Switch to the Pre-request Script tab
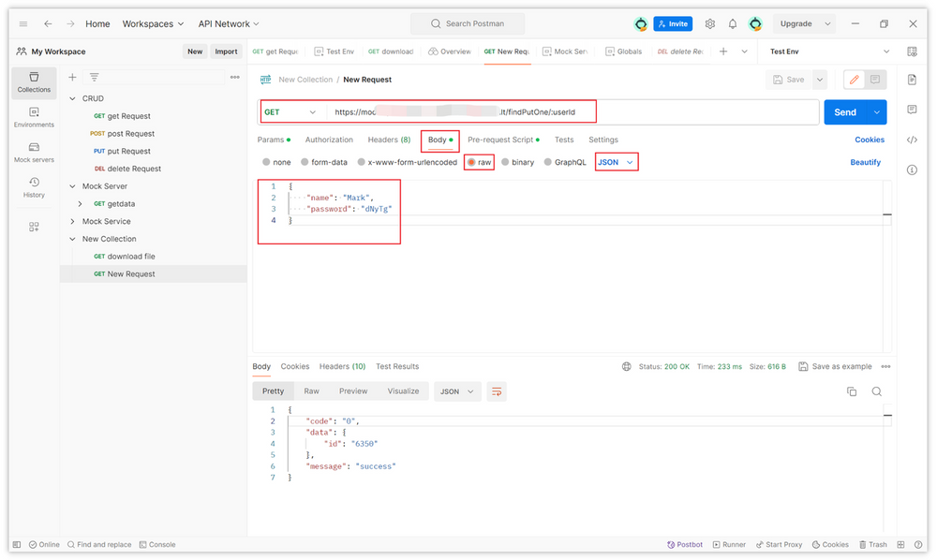 click(500, 140)
